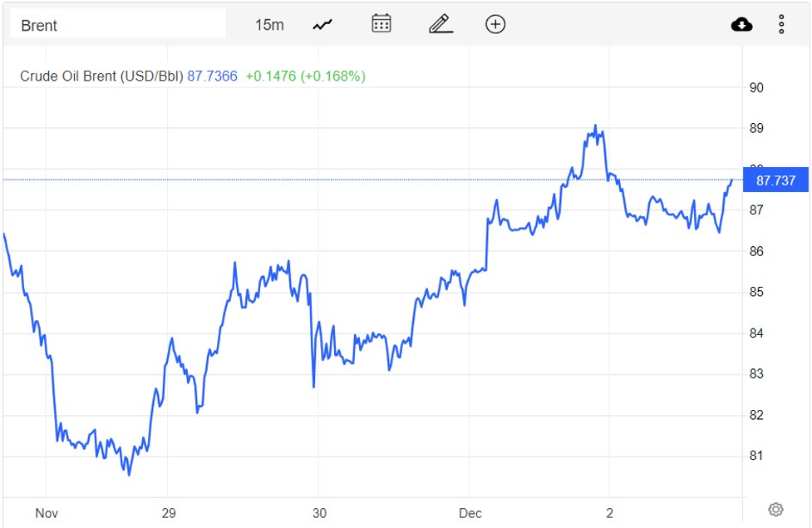Click the Crude Oil Brent (USD/Bbl) legend title

point(101,76)
